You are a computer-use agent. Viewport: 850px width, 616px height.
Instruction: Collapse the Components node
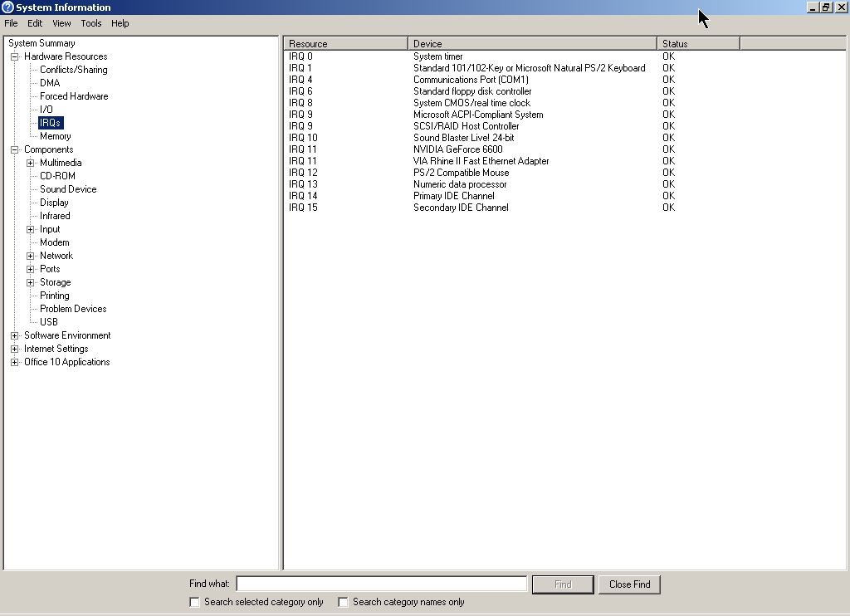pyautogui.click(x=15, y=149)
